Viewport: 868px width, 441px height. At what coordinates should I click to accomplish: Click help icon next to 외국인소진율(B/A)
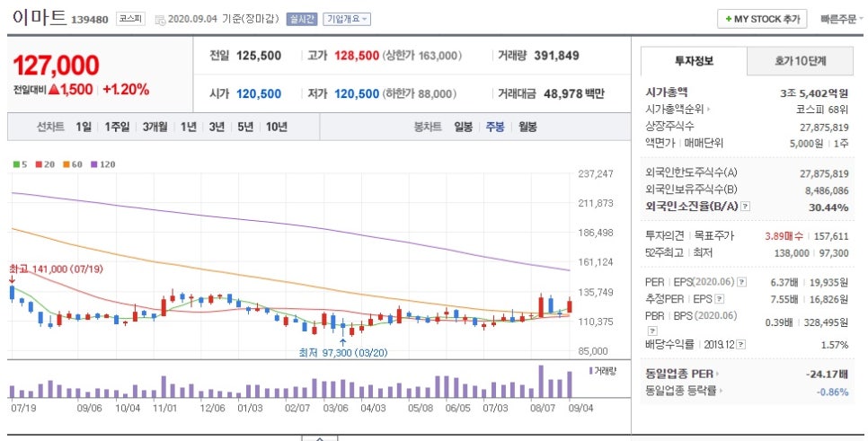746,207
